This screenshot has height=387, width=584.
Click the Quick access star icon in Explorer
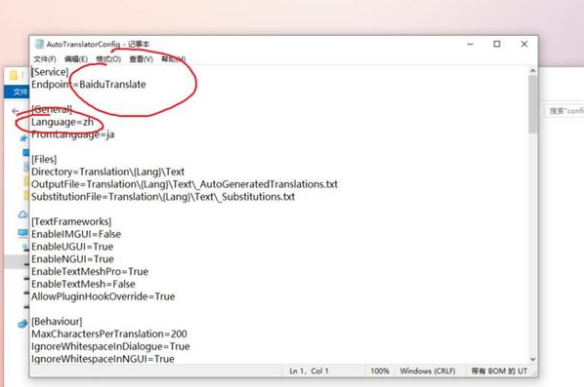[x=23, y=139]
